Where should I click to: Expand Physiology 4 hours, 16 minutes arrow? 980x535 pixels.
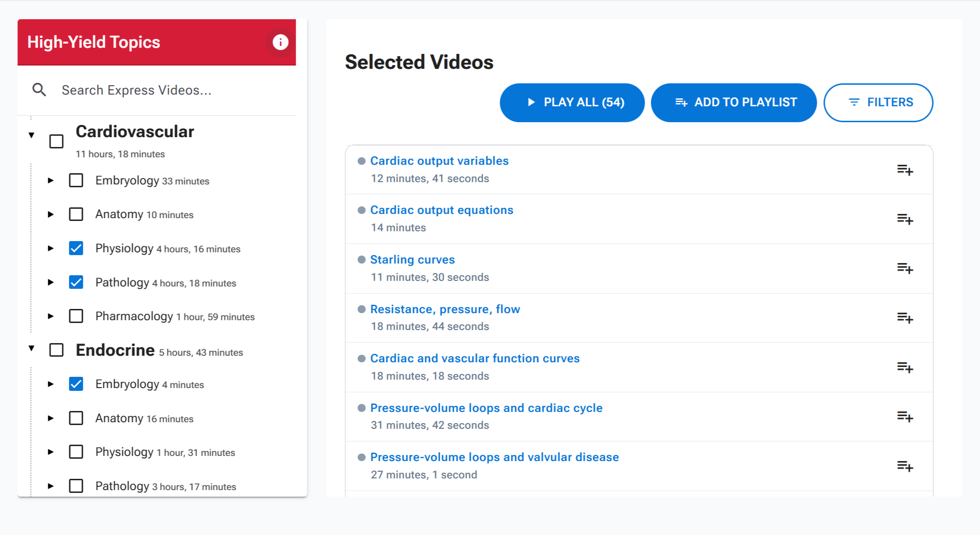point(51,248)
